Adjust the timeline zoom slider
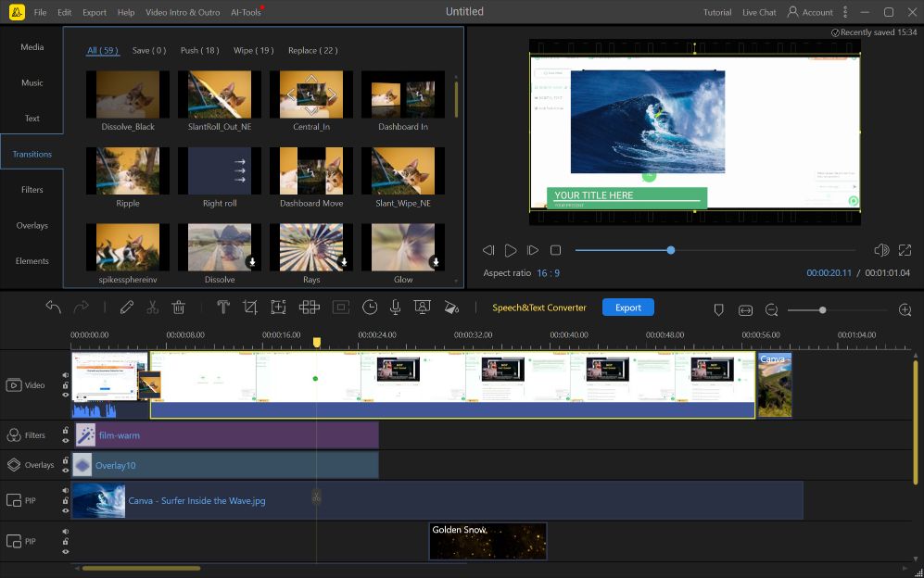This screenshot has width=924, height=578. click(x=822, y=310)
